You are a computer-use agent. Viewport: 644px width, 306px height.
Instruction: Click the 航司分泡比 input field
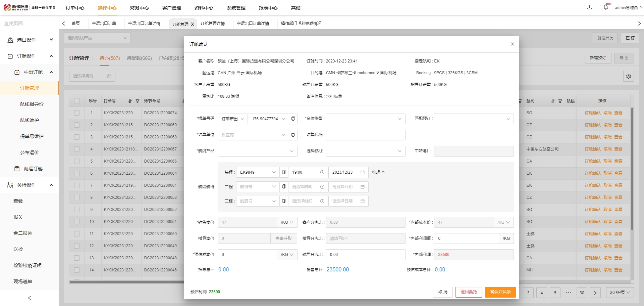(x=366, y=255)
